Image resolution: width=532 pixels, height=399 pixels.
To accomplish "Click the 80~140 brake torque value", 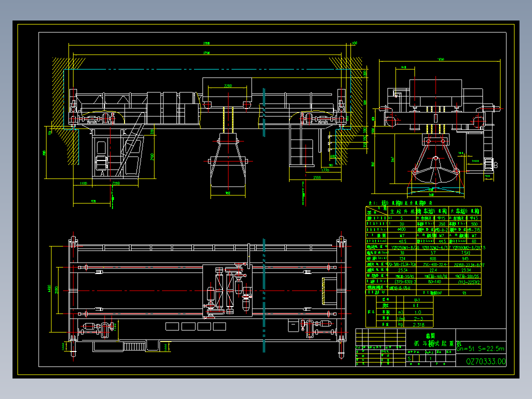I will click(434, 281).
